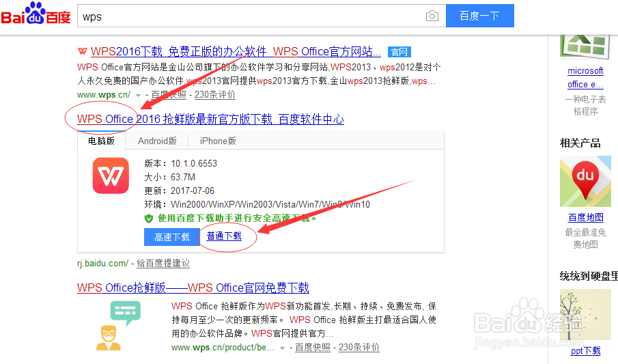Open the 百度地图 sidebar link
Image resolution: width=618 pixels, height=364 pixels.
[586, 217]
